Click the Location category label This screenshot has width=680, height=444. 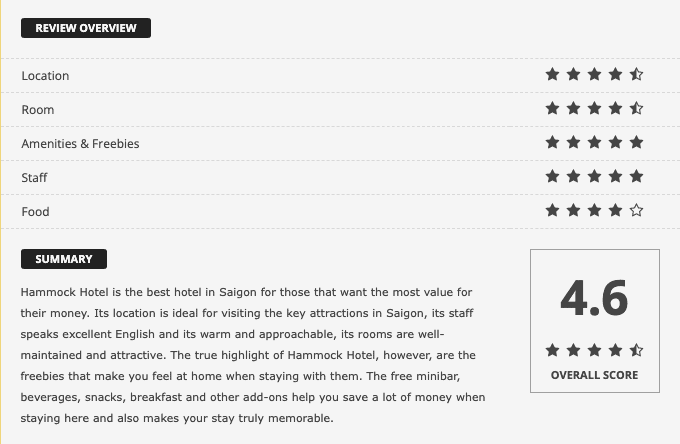pos(45,75)
